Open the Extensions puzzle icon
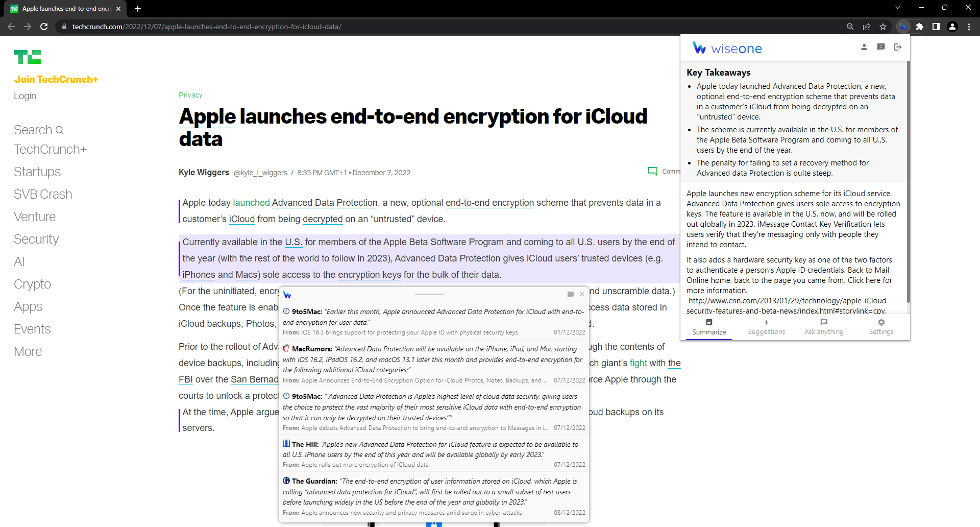The image size is (980, 527). [919, 27]
